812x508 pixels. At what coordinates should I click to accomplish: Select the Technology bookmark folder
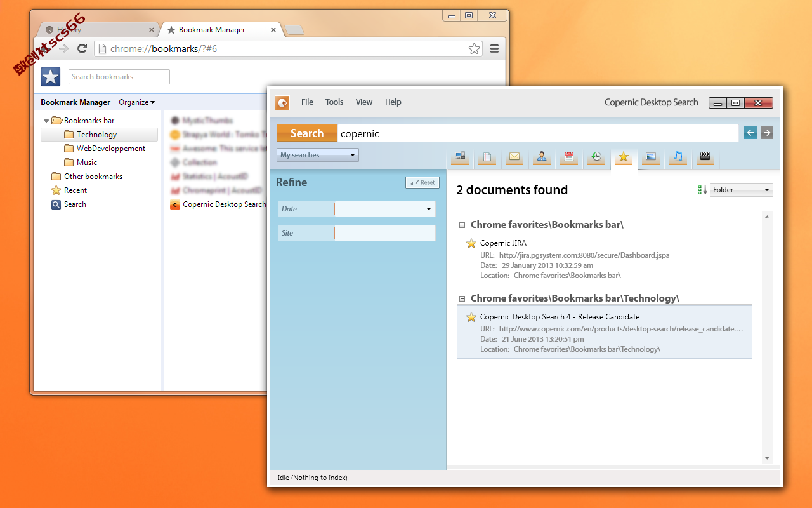(99, 135)
